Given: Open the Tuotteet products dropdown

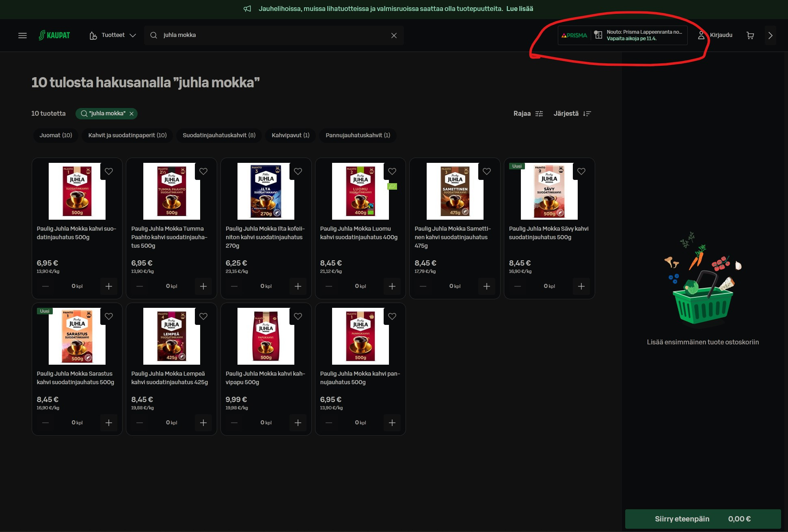Looking at the screenshot, I should point(113,35).
